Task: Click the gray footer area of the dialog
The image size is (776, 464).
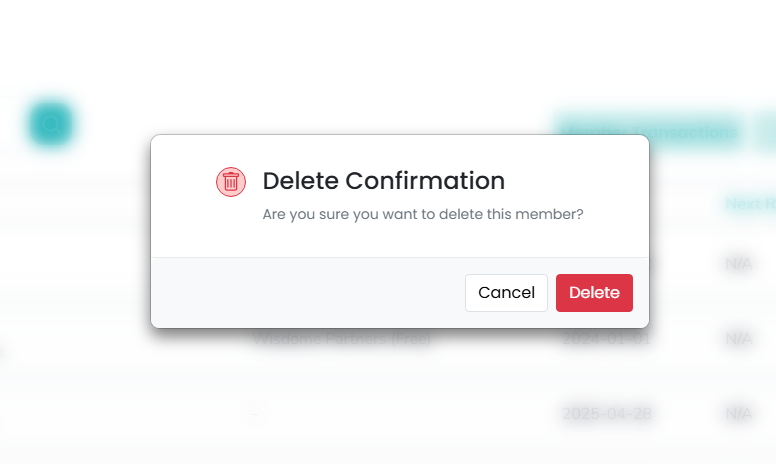Action: click(300, 293)
